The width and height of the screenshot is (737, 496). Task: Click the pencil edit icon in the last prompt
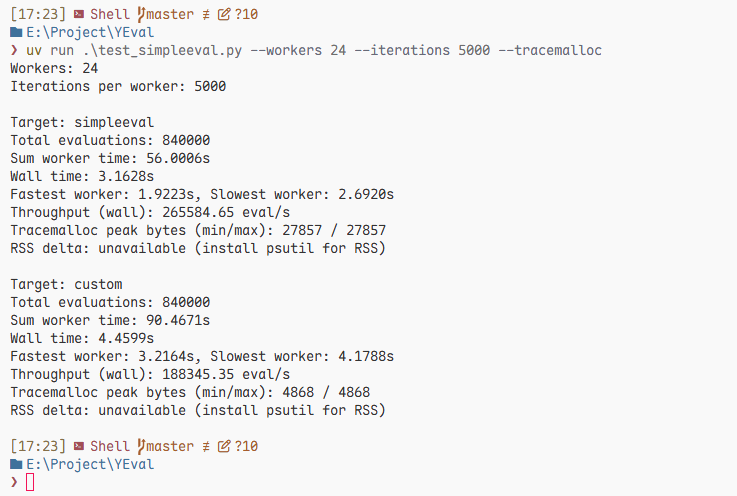(x=224, y=446)
